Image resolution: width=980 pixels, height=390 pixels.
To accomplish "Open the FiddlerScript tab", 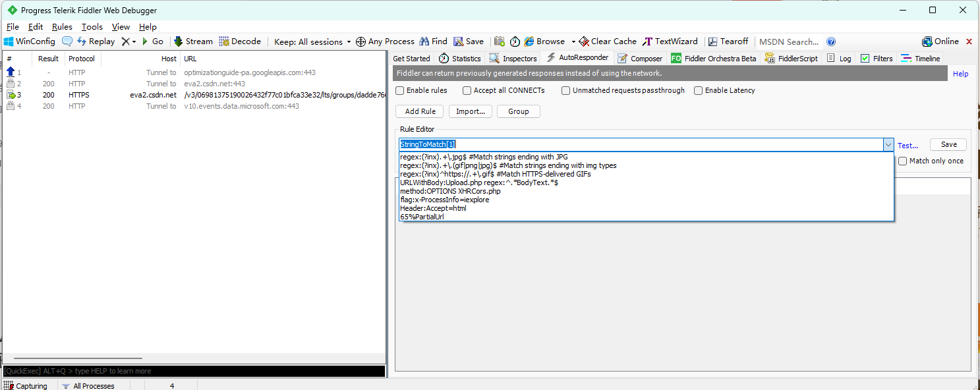I will point(792,59).
